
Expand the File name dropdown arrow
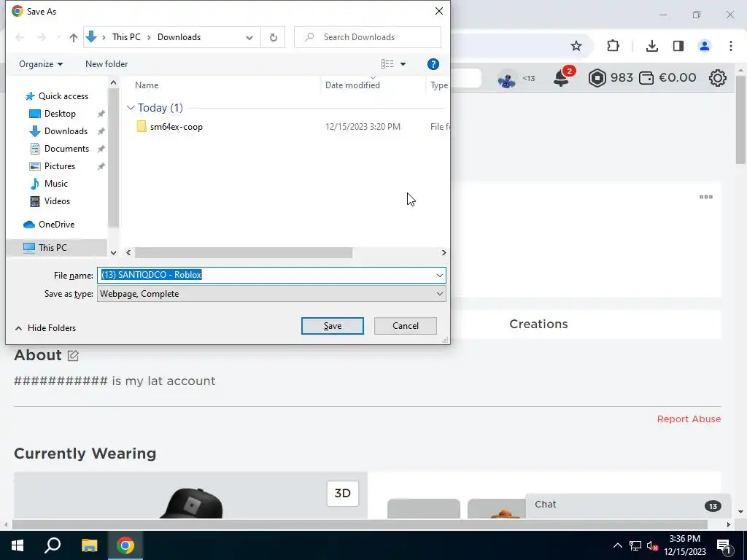point(439,275)
